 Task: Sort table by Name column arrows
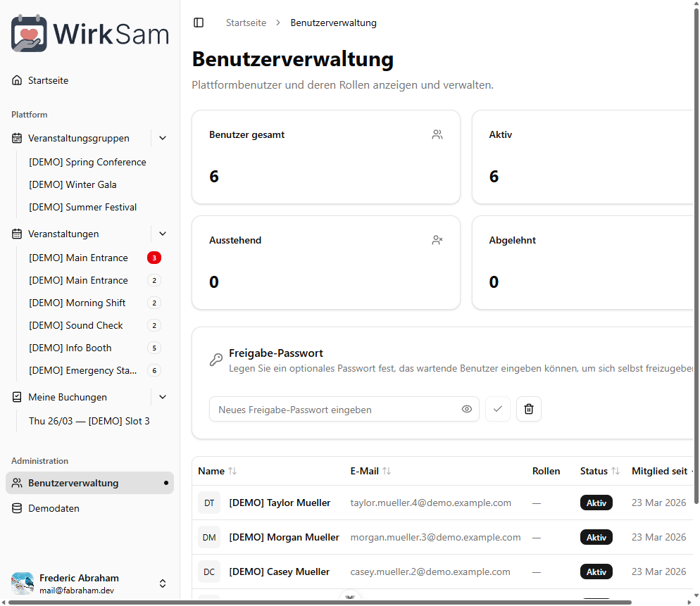pos(232,471)
